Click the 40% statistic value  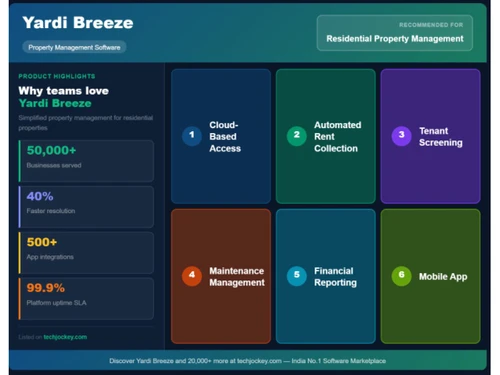pos(40,196)
